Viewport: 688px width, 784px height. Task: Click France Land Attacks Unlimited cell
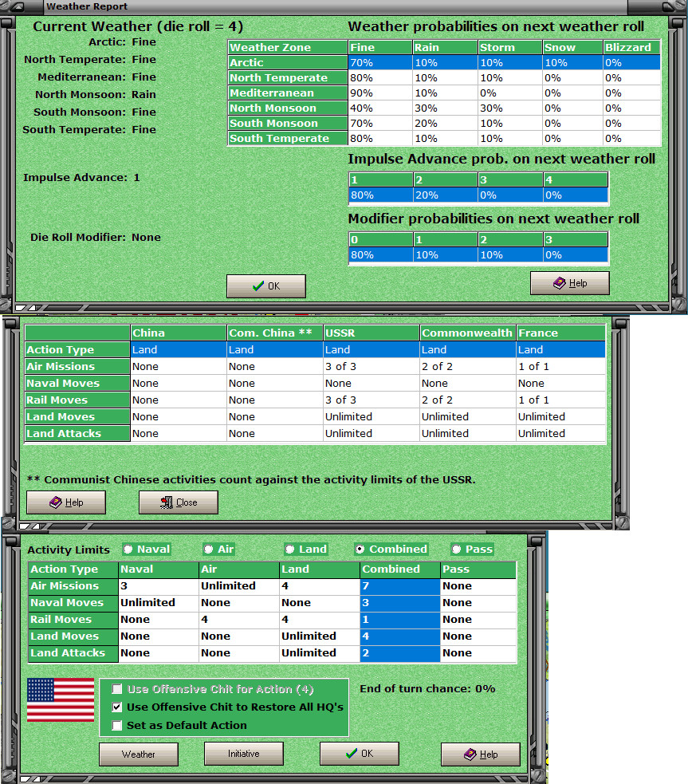point(560,434)
